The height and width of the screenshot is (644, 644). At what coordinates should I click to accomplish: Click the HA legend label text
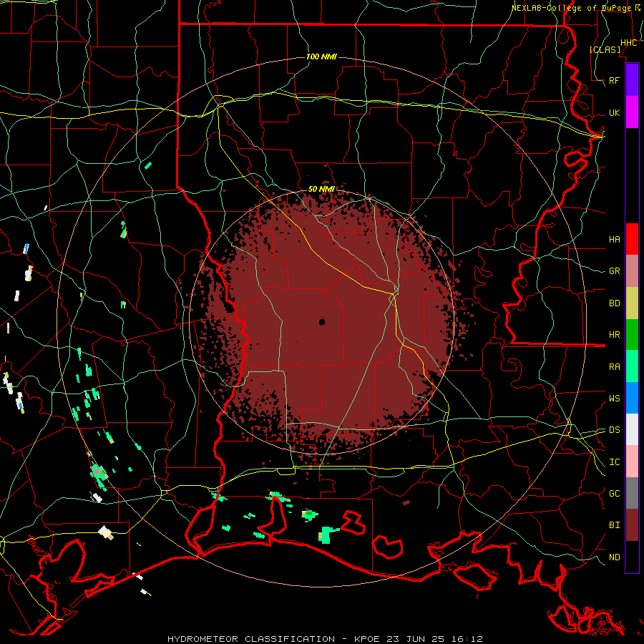[615, 240]
